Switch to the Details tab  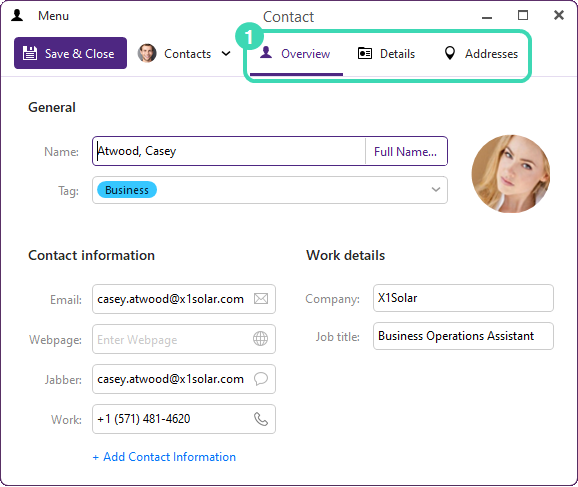[x=386, y=54]
